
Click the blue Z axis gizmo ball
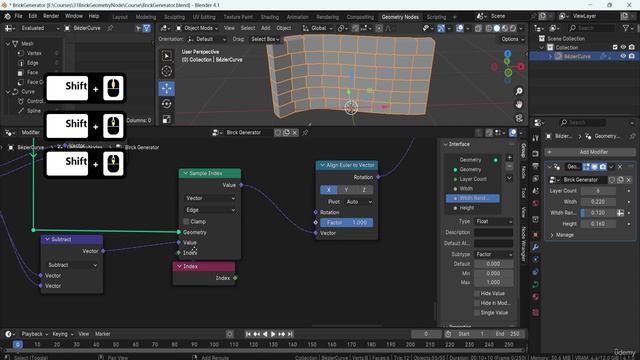507,53
